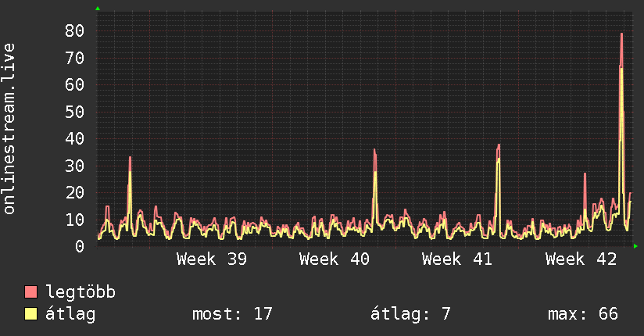Click the Week 40 spike peak near 36
This screenshot has width=644, height=336.
coord(374,149)
